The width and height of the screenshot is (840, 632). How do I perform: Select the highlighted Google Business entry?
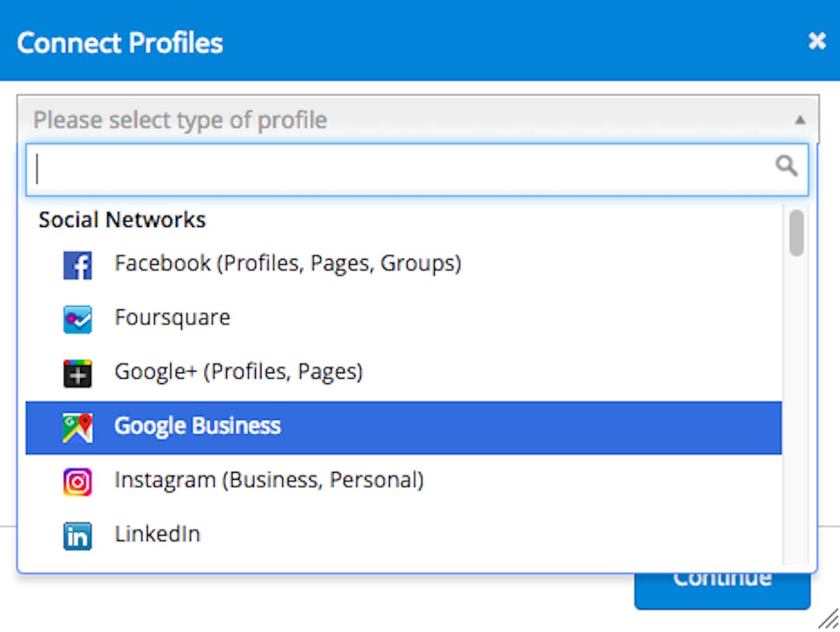tap(404, 428)
